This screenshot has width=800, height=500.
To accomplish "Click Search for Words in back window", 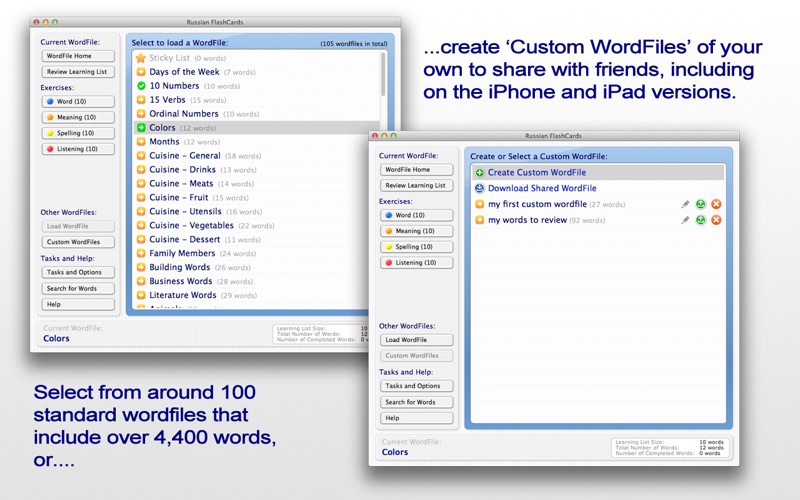I will tap(78, 288).
